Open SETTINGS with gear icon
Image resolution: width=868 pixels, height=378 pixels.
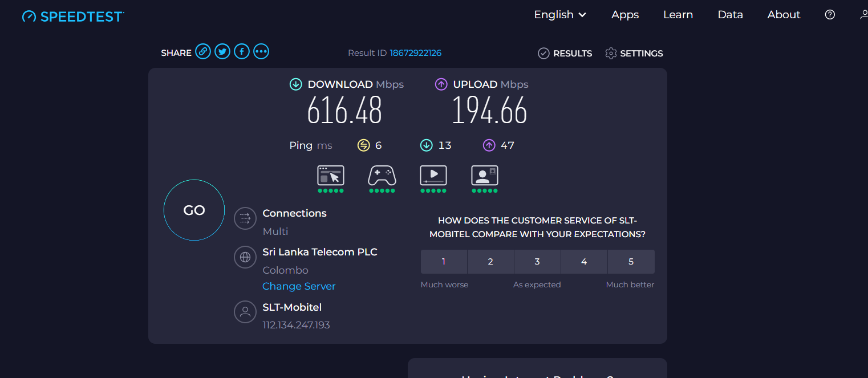pyautogui.click(x=634, y=53)
